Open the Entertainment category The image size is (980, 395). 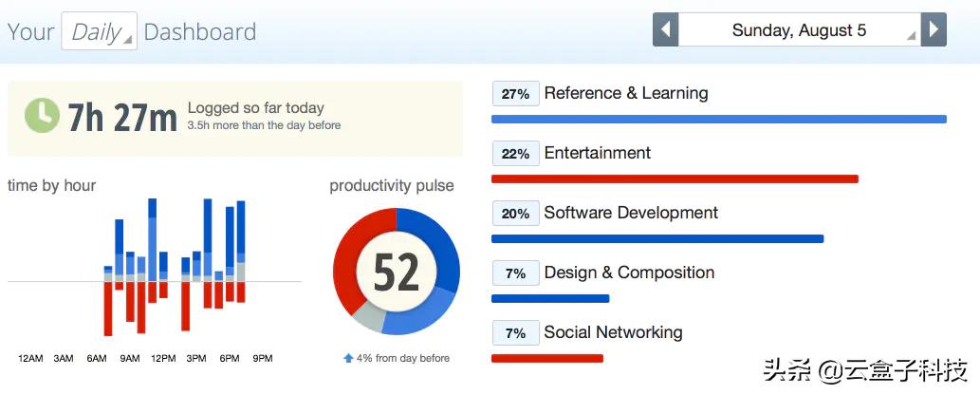(597, 153)
